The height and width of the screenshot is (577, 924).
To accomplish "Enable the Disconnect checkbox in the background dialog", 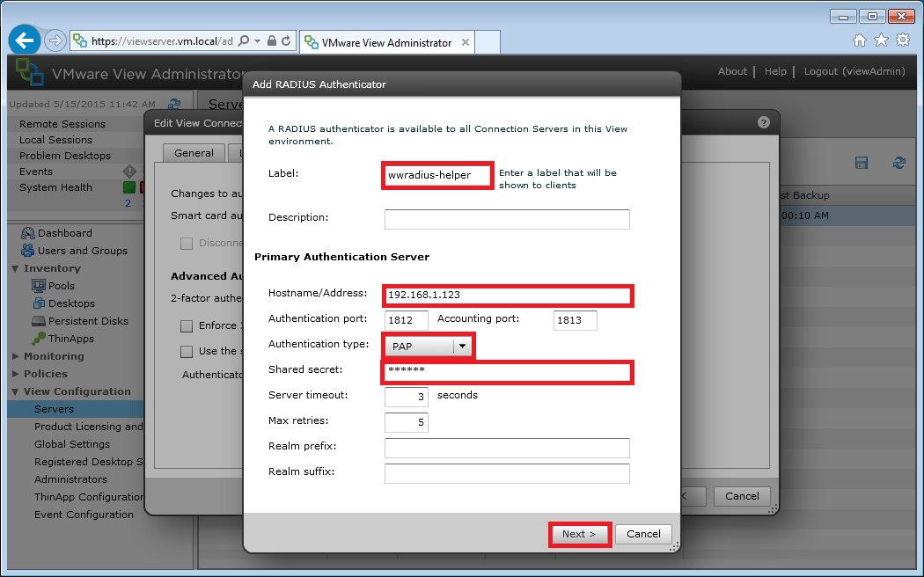I will 187,243.
